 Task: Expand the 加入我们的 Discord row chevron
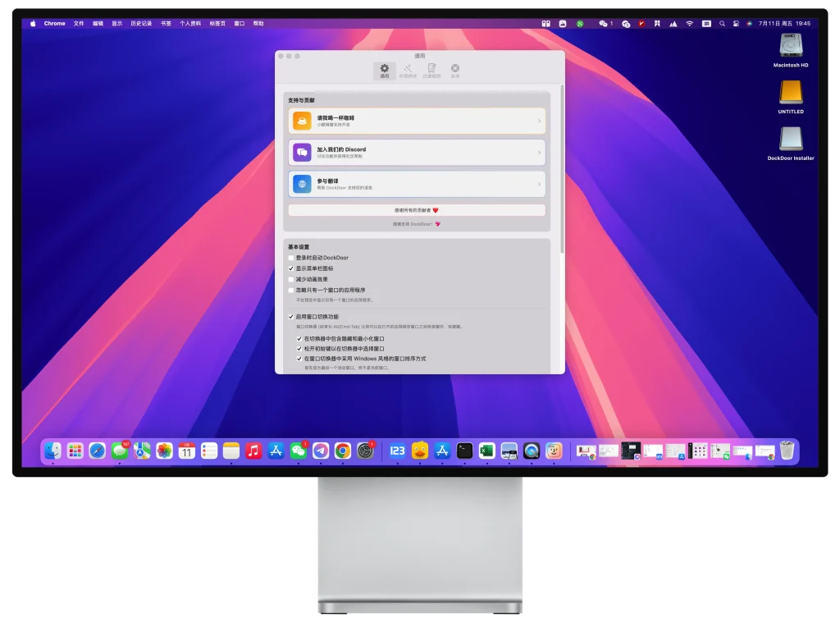540,152
